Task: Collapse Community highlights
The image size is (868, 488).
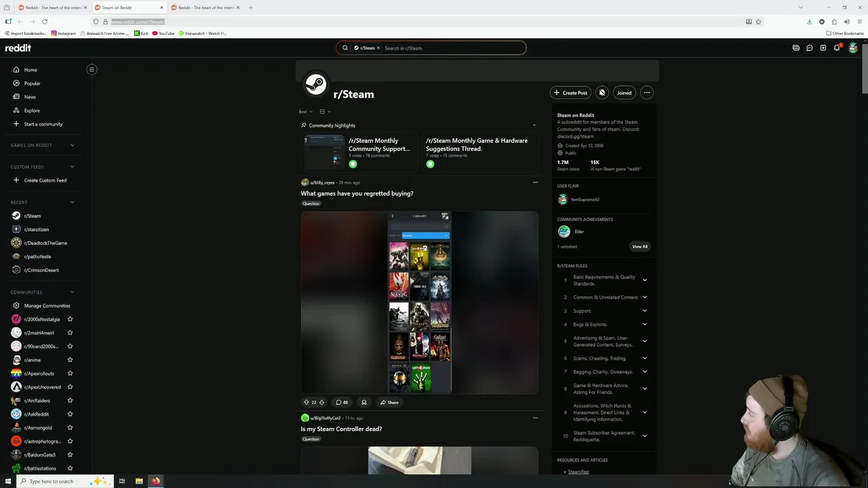Action: [534, 125]
